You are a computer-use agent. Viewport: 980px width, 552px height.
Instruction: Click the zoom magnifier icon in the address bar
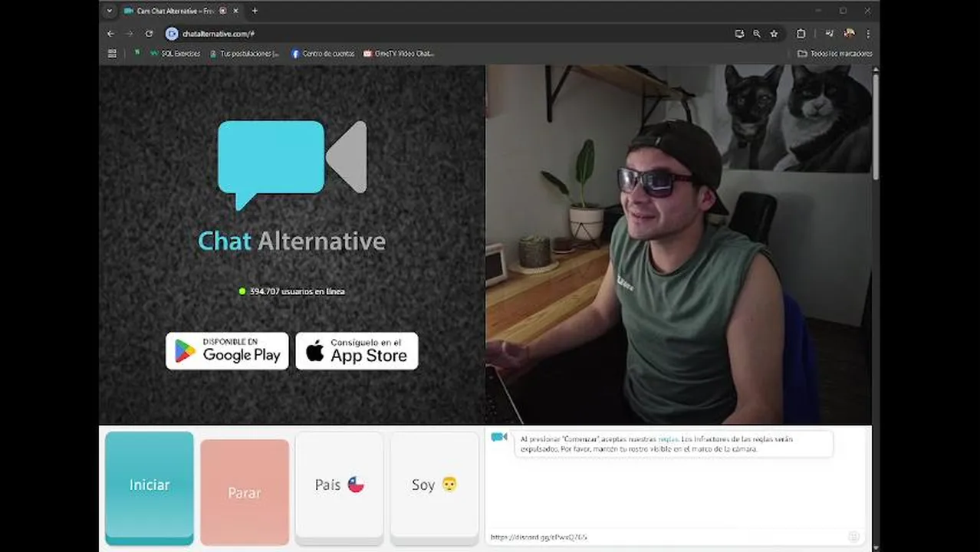[757, 34]
